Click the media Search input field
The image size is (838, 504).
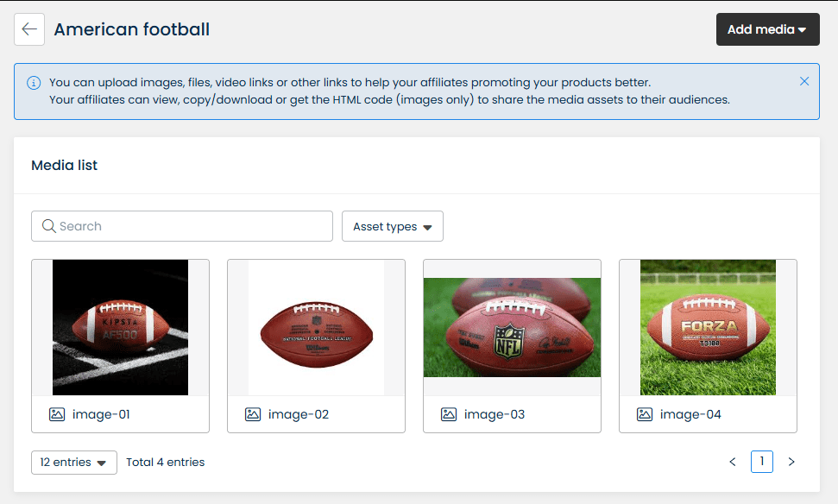click(190, 226)
